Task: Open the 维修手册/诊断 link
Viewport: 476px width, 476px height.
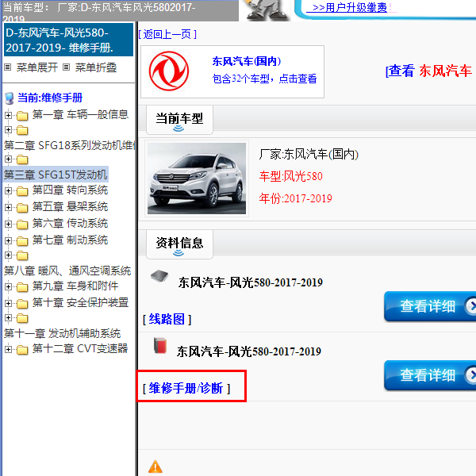Action: [186, 388]
